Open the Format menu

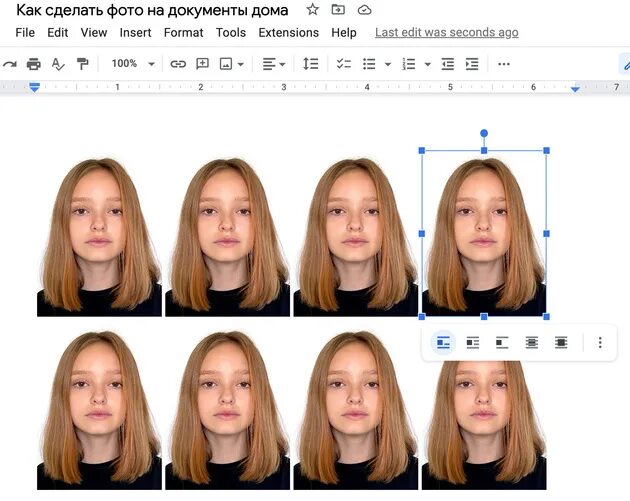pos(183,33)
